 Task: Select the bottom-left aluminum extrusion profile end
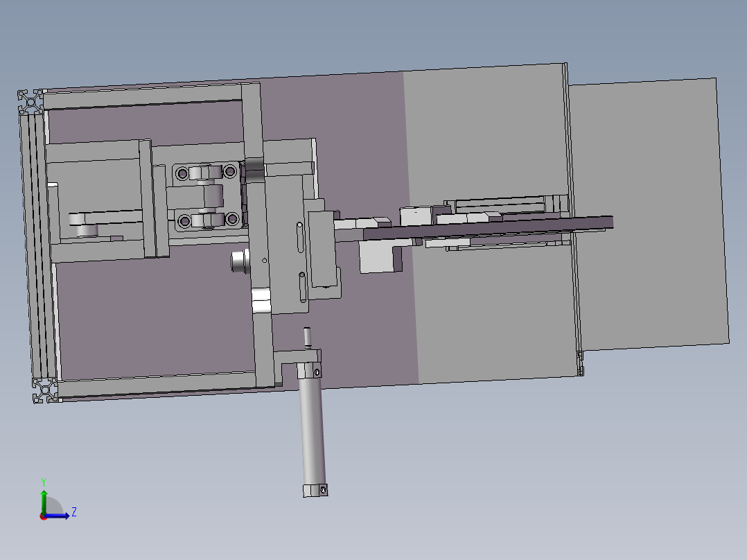click(x=46, y=390)
